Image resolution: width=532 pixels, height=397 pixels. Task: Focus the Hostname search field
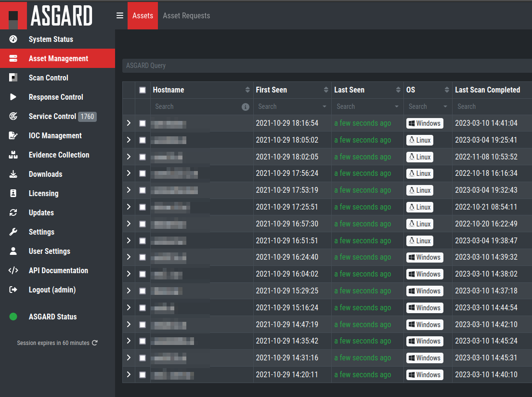pyautogui.click(x=197, y=106)
